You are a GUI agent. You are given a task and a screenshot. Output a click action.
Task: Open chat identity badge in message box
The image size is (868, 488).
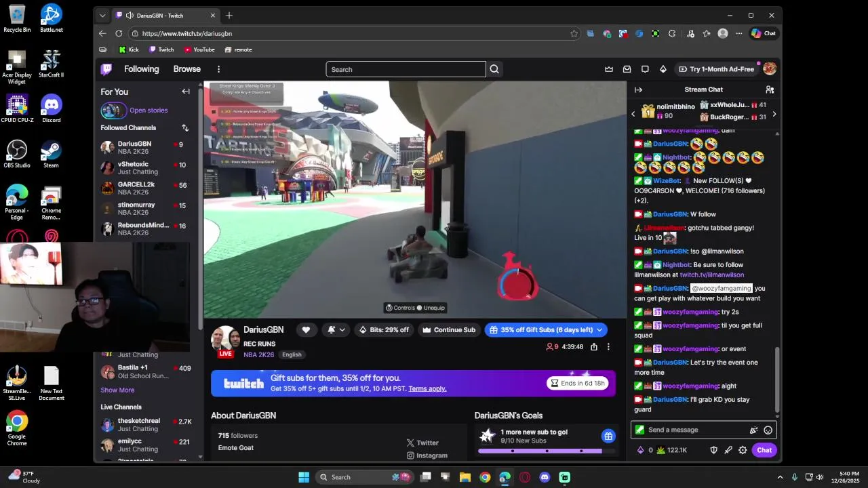pos(639,430)
